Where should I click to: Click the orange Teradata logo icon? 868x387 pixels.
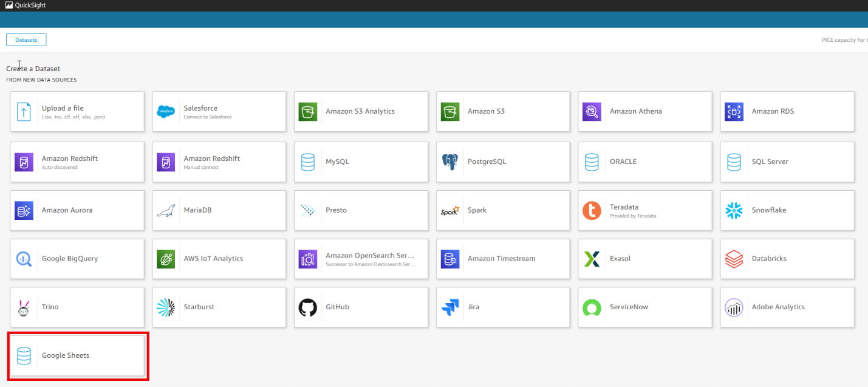(592, 210)
